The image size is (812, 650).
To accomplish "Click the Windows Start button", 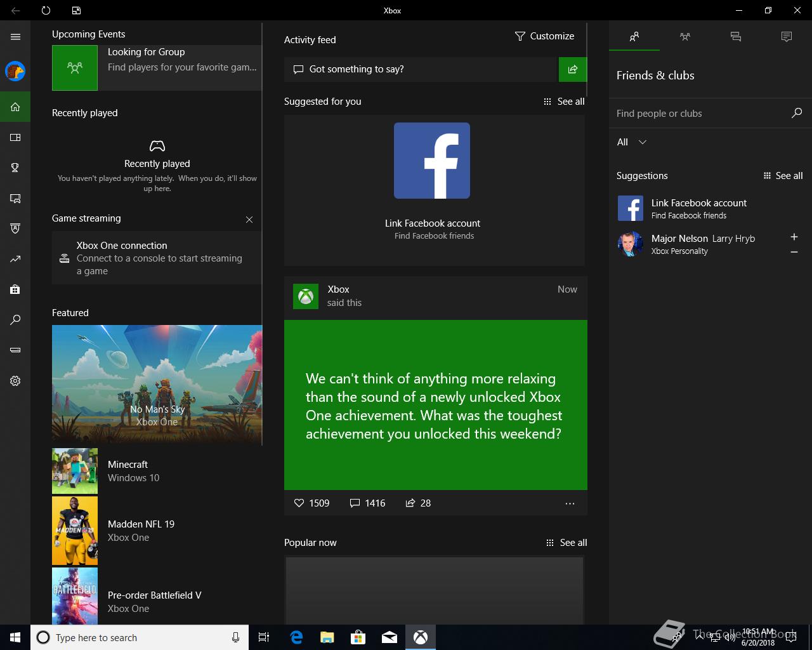I will pyautogui.click(x=15, y=637).
